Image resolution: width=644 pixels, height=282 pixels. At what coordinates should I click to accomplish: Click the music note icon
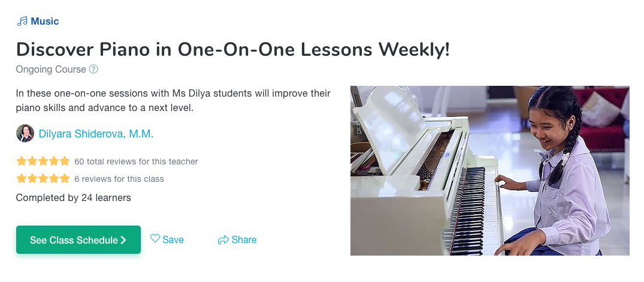[22, 22]
